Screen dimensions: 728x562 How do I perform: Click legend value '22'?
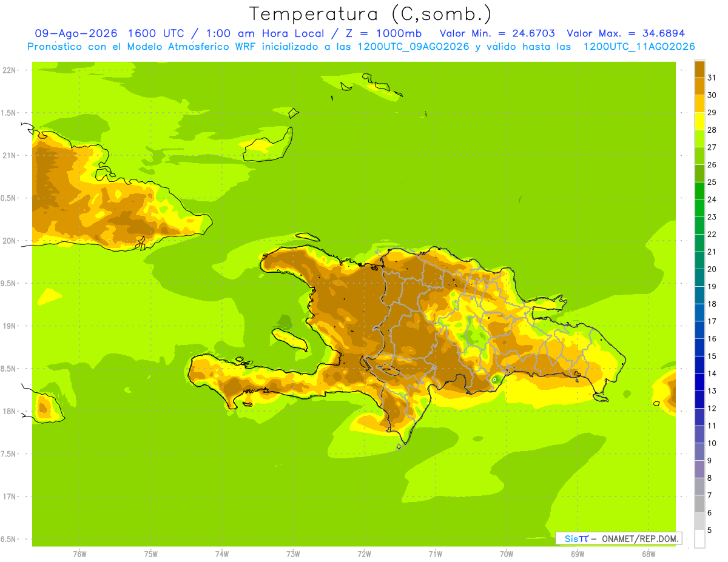coord(712,234)
